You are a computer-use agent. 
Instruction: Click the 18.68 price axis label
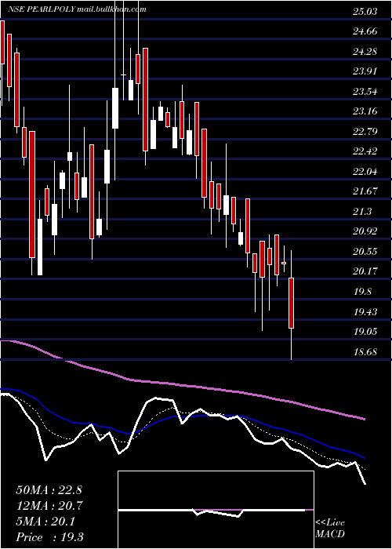point(365,352)
